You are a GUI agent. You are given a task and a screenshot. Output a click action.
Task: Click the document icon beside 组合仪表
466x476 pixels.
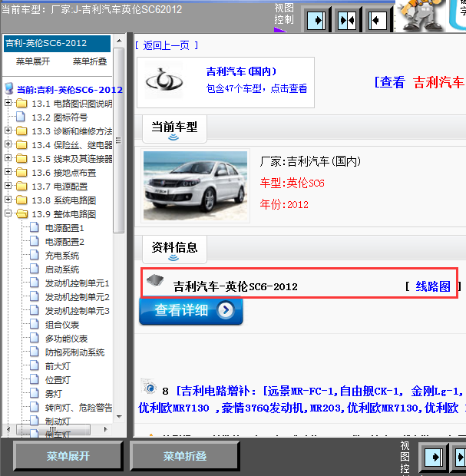pos(35,324)
